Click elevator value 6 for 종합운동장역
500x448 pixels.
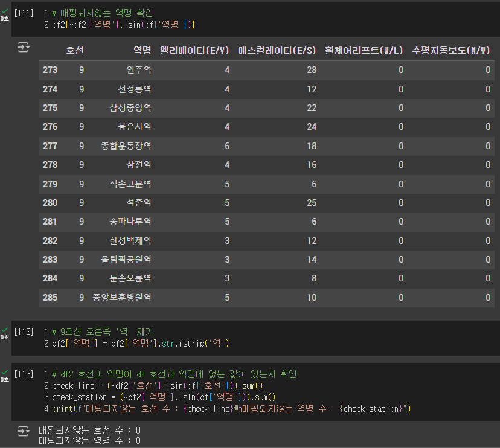[227, 146]
